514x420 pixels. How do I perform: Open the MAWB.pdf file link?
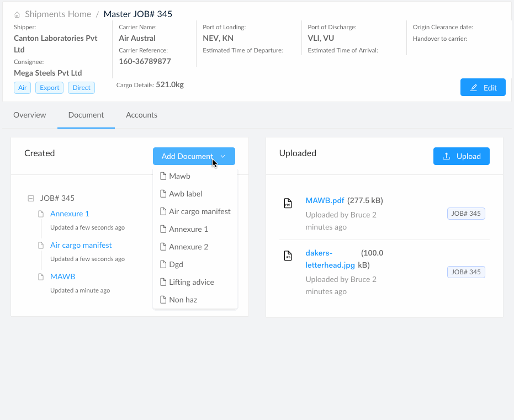click(x=325, y=200)
